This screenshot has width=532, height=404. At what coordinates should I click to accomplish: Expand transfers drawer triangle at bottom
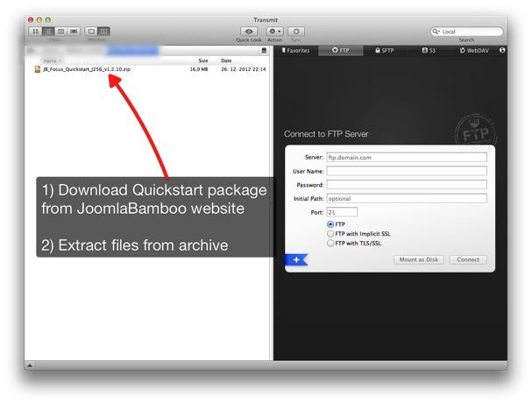[x=30, y=365]
